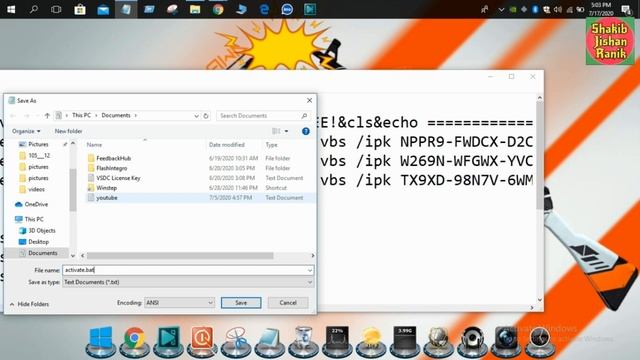640x360 pixels.
Task: Open Save As help question mark
Action: [x=305, y=131]
